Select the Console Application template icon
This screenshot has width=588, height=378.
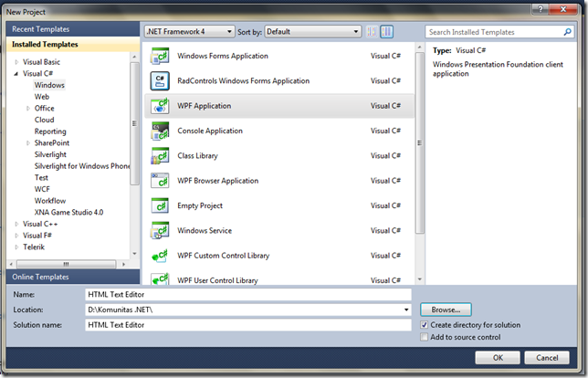click(160, 131)
